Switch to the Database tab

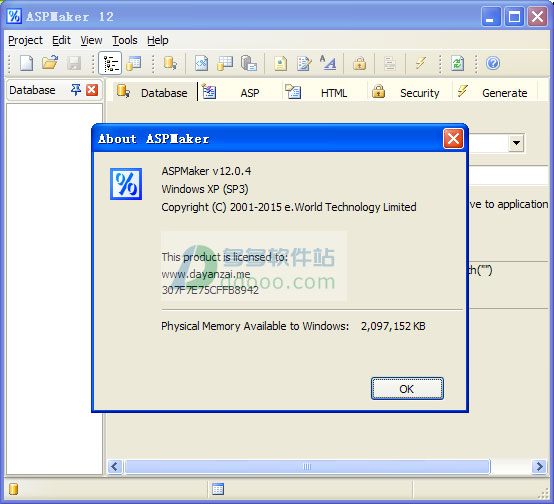[154, 92]
